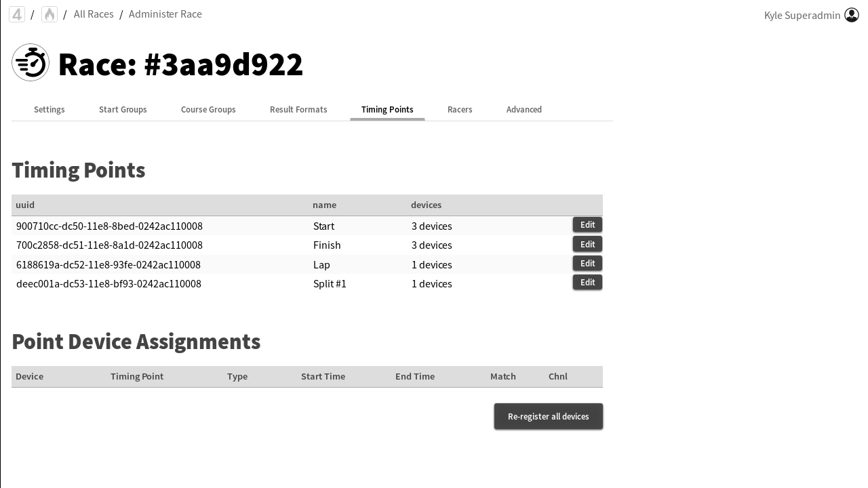The width and height of the screenshot is (868, 488).
Task: Click the Administer Race breadcrumb
Action: [165, 14]
